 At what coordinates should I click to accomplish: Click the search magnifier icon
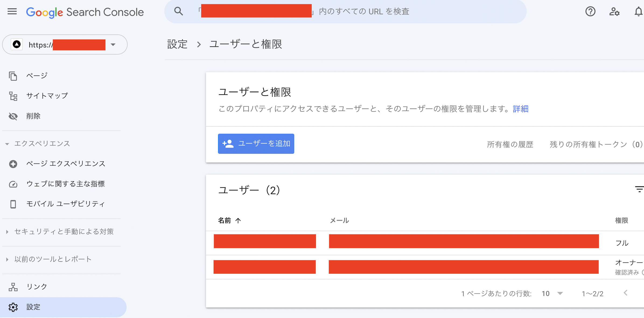(178, 11)
